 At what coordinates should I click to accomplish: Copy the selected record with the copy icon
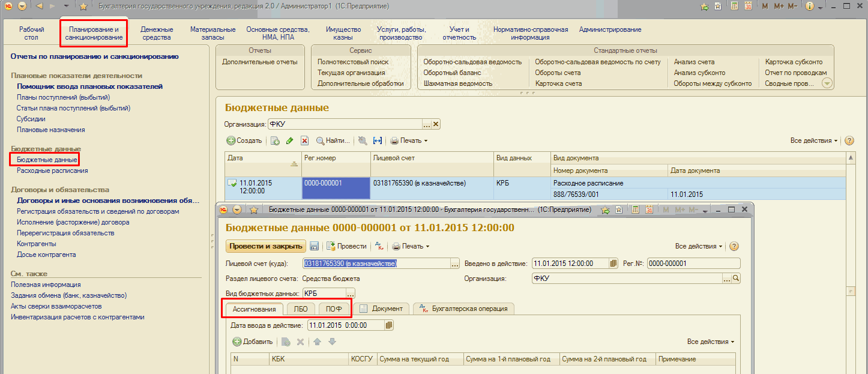[x=275, y=140]
